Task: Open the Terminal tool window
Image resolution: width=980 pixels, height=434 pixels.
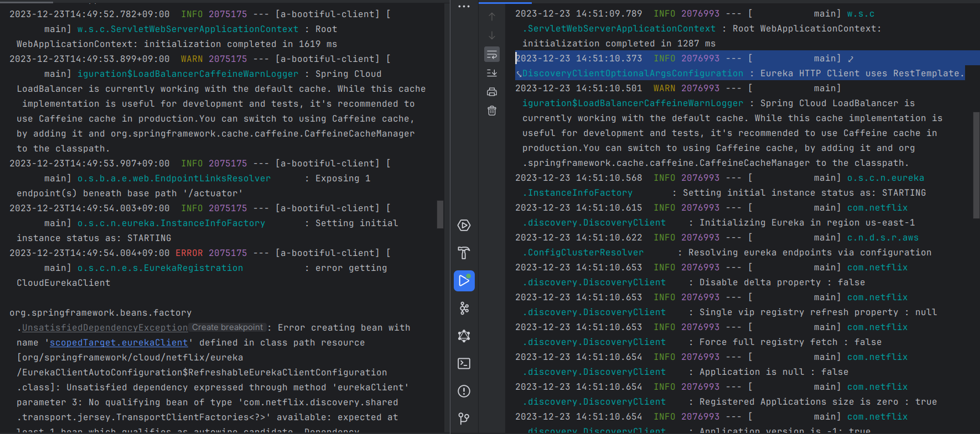Action: point(464,363)
